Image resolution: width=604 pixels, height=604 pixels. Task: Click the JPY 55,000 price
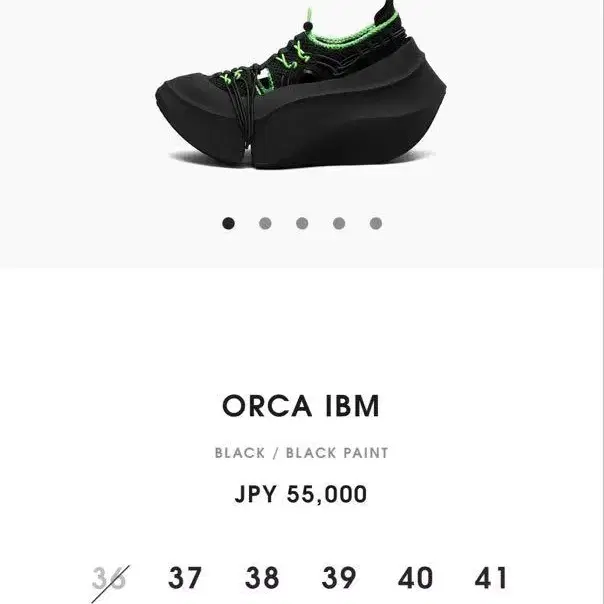301,494
